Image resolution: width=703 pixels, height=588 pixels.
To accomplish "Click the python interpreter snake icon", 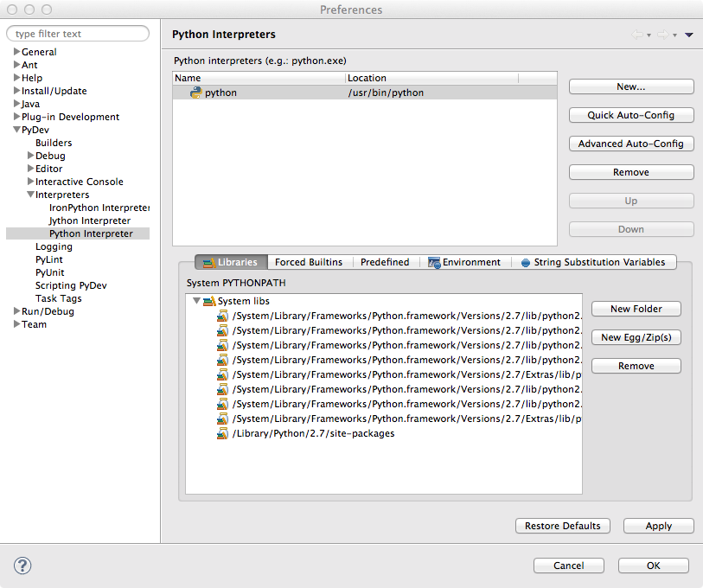I will pos(196,93).
